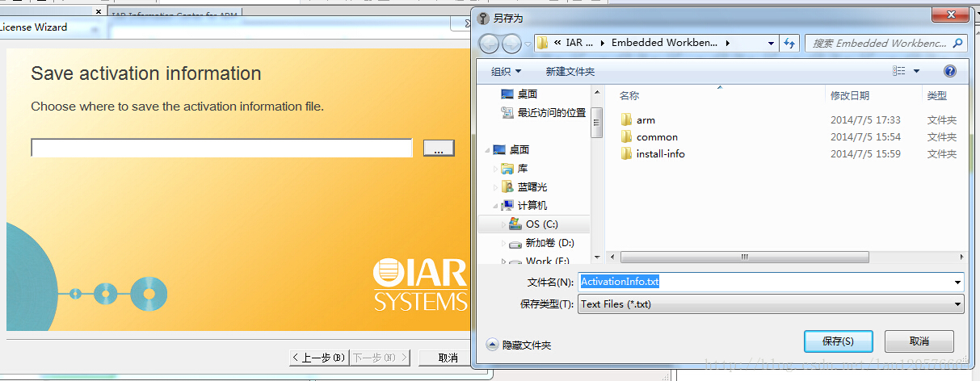This screenshot has width=980, height=381.
Task: Click the Forward navigation arrow in Save dialog
Action: point(511,43)
